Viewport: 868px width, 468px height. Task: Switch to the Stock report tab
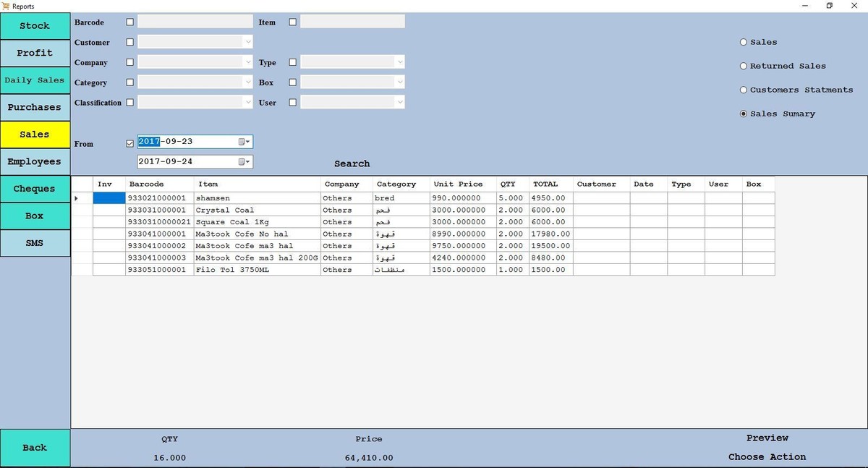pos(35,26)
